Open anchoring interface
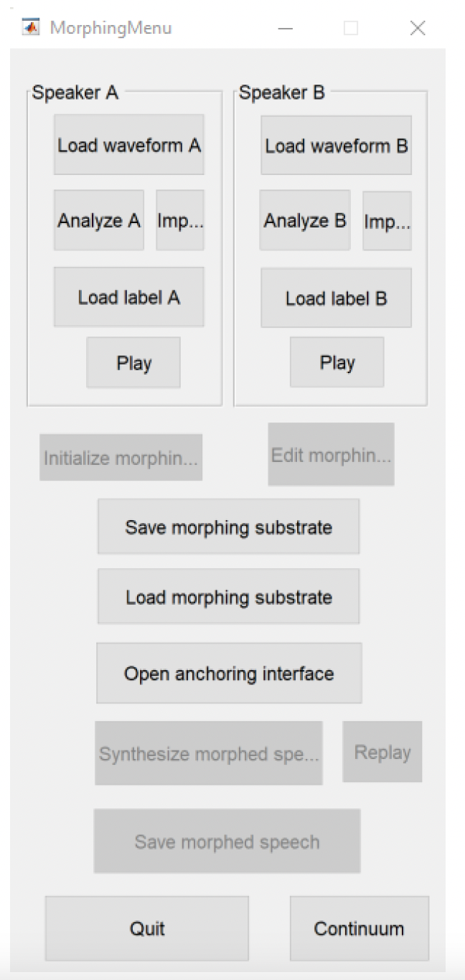 click(229, 673)
